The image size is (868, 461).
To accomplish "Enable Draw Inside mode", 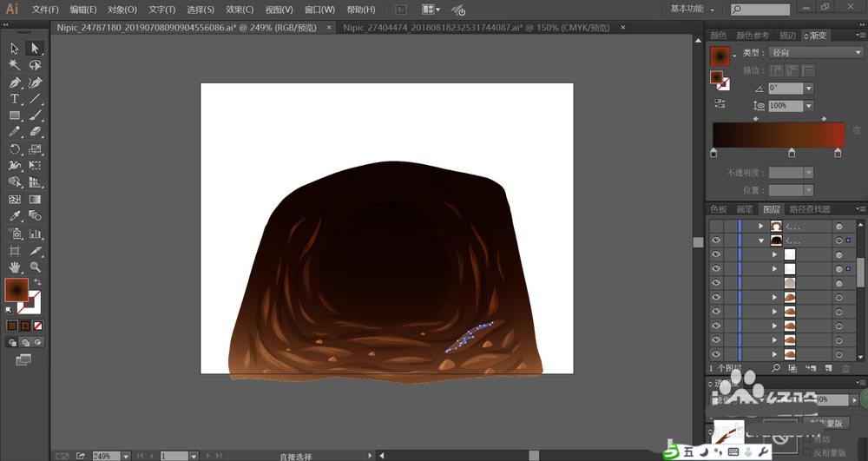I will [37, 343].
